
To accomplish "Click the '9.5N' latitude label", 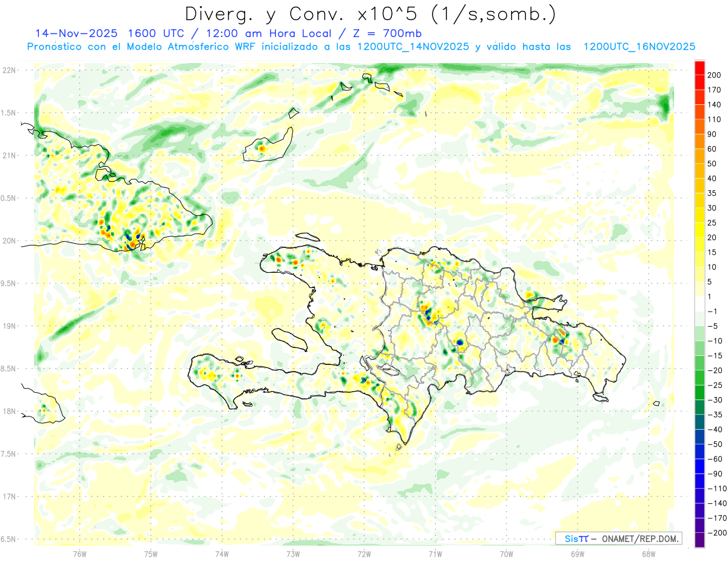I will (x=8, y=283).
